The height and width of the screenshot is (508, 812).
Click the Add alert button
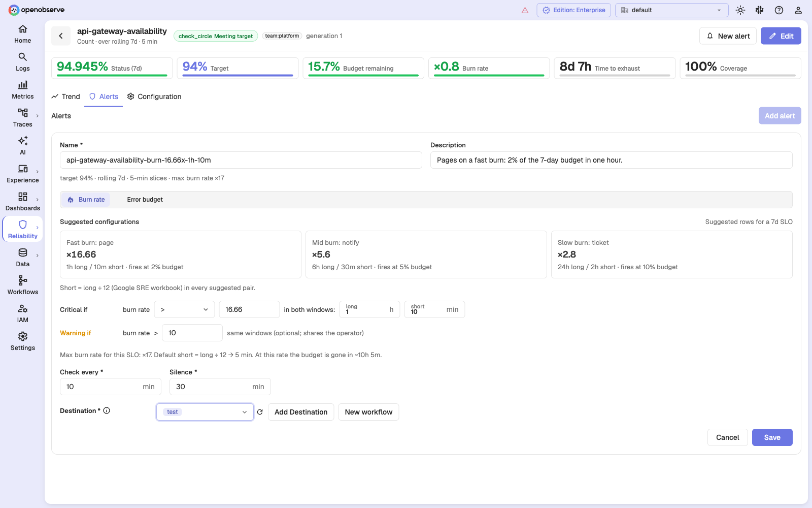point(780,116)
